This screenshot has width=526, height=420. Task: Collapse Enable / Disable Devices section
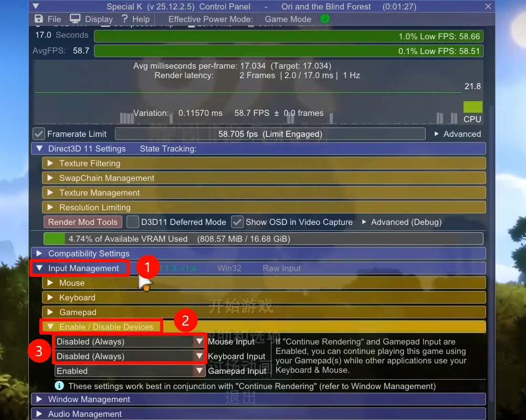pyautogui.click(x=264, y=327)
